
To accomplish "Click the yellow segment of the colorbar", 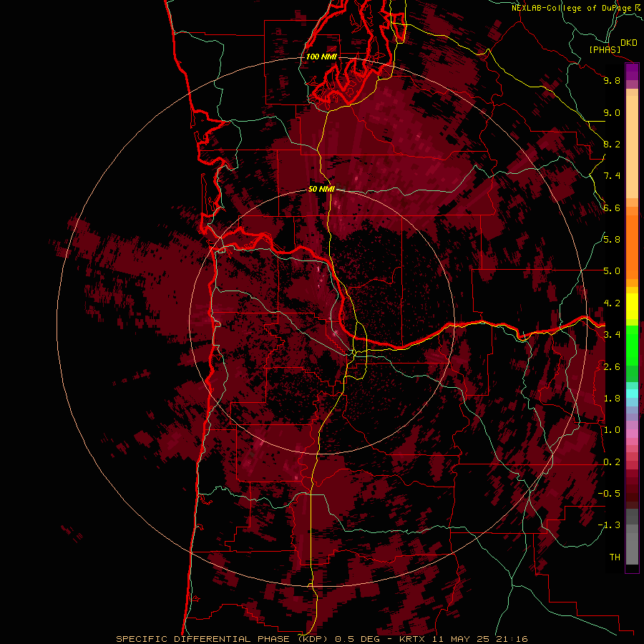I will coord(632,306).
